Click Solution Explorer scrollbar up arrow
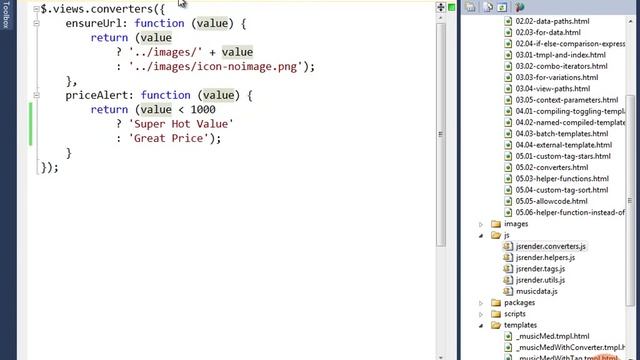Screen dimensions: 640x360 click(630, 21)
